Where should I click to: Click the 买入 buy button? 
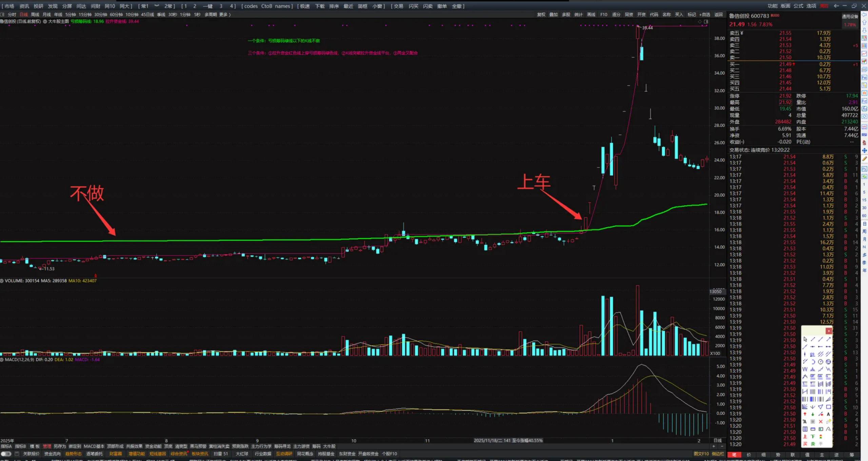click(679, 15)
